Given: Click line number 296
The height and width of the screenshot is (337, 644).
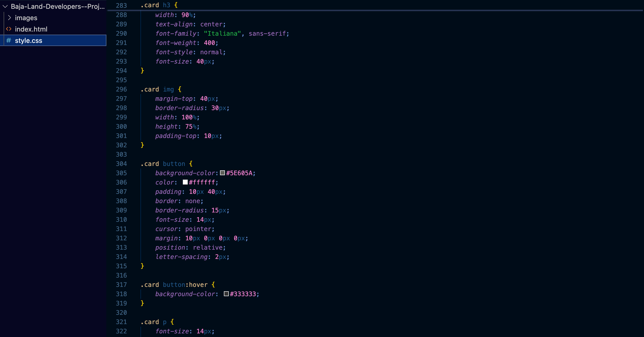Looking at the screenshot, I should 121,89.
